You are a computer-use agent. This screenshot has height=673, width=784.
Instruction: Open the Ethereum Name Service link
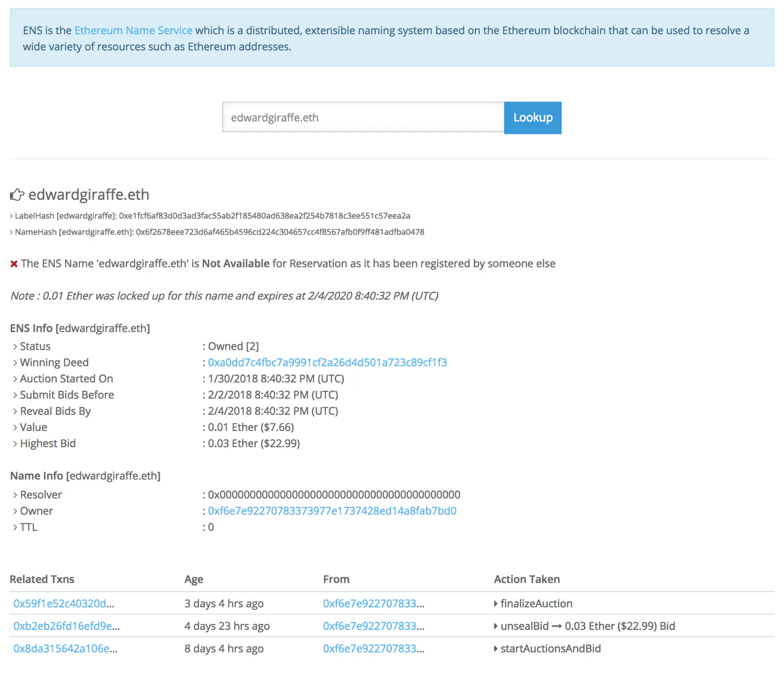(133, 30)
